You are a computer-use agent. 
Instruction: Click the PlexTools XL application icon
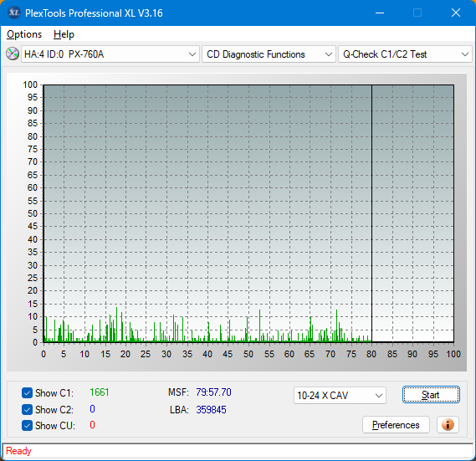coord(13,13)
